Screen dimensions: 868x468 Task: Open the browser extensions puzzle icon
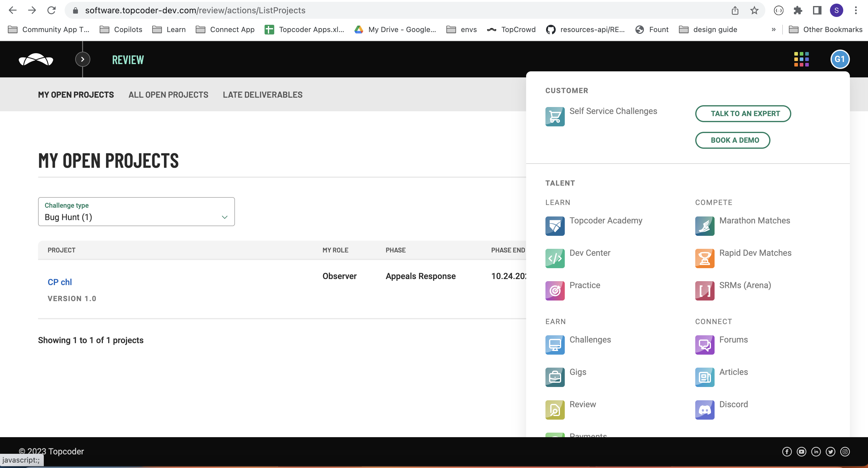[x=798, y=11]
